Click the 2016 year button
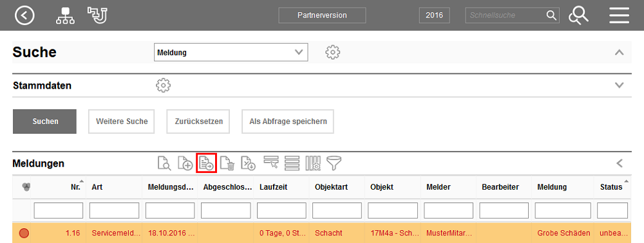The width and height of the screenshot is (644, 243). point(434,15)
